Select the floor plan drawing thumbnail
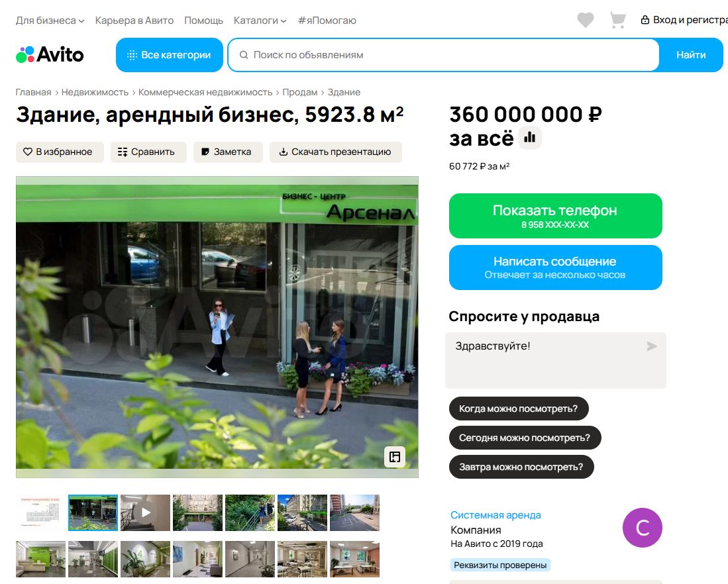 41,512
